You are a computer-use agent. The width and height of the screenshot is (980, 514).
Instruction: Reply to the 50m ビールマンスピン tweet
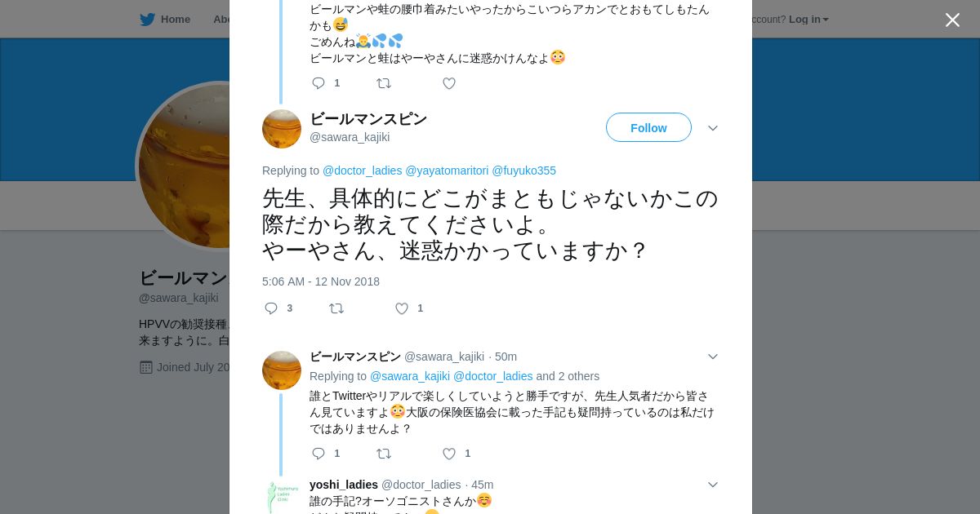[x=318, y=454]
